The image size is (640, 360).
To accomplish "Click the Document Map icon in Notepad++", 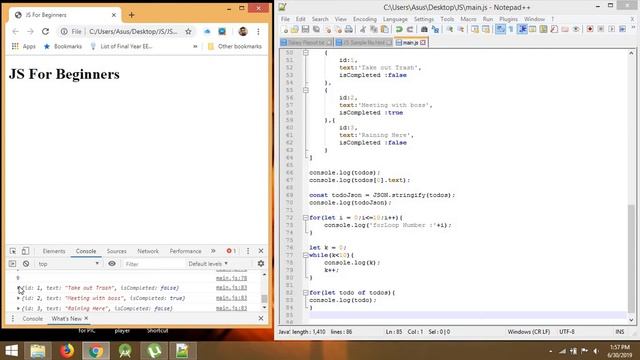I will point(543,29).
